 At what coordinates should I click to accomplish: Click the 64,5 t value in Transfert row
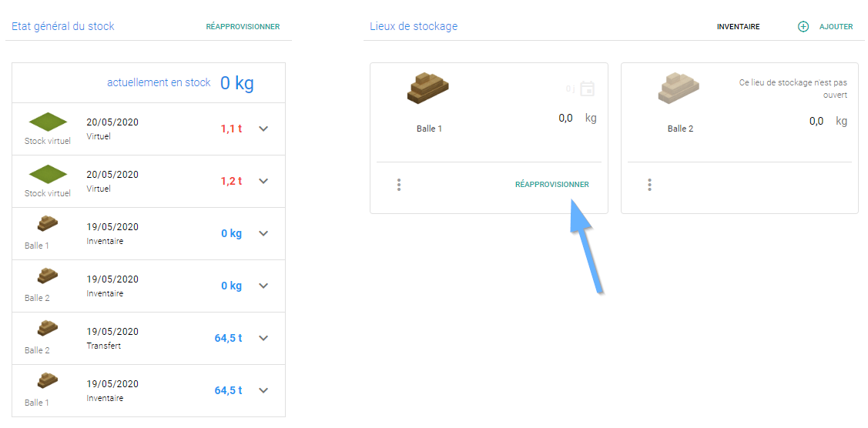coord(228,338)
